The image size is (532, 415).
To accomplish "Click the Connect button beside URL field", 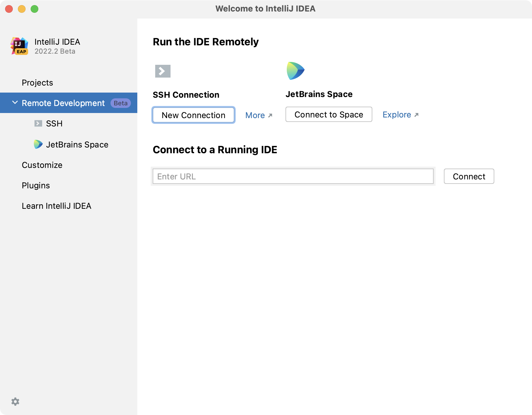I will coord(469,176).
